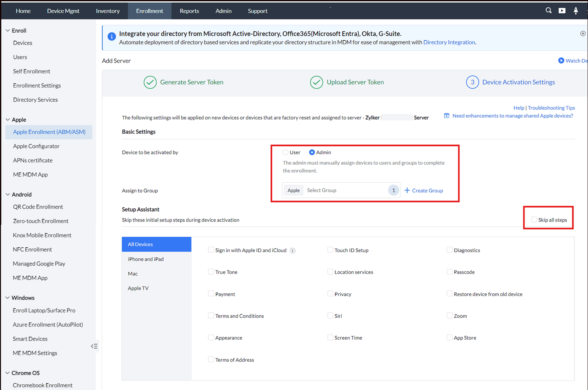The height and width of the screenshot is (390, 588).
Task: Click the Help link
Action: [x=519, y=108]
